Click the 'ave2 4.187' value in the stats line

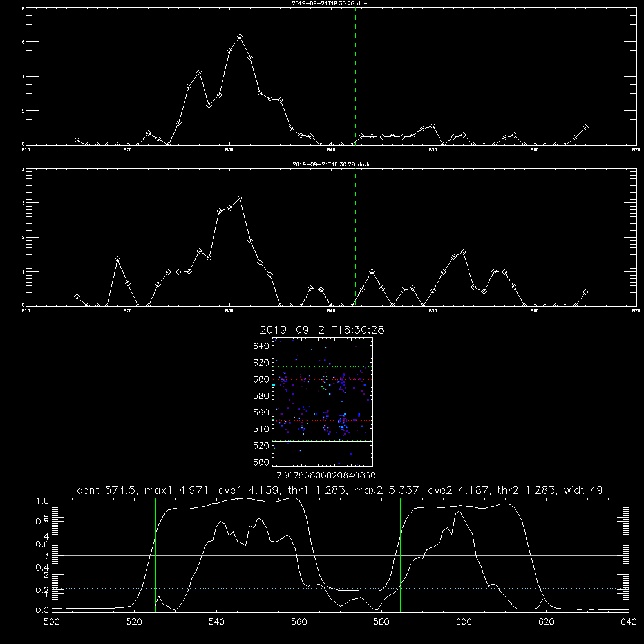tap(458, 490)
